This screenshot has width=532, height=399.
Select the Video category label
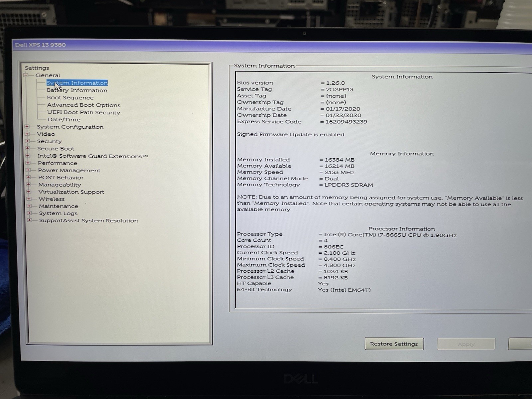[46, 134]
